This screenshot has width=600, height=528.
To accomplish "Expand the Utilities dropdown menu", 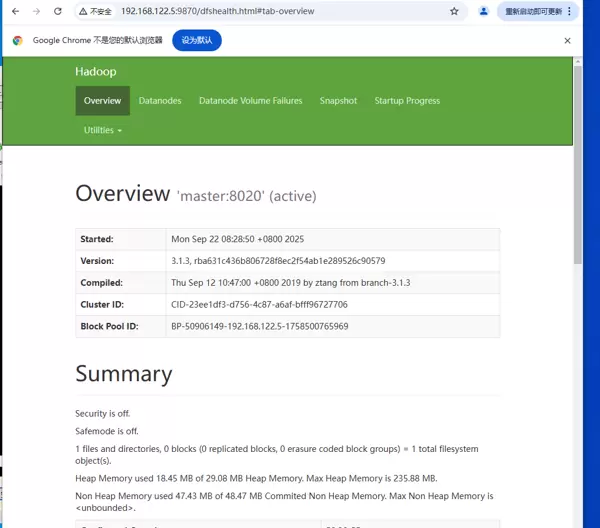I will point(103,130).
